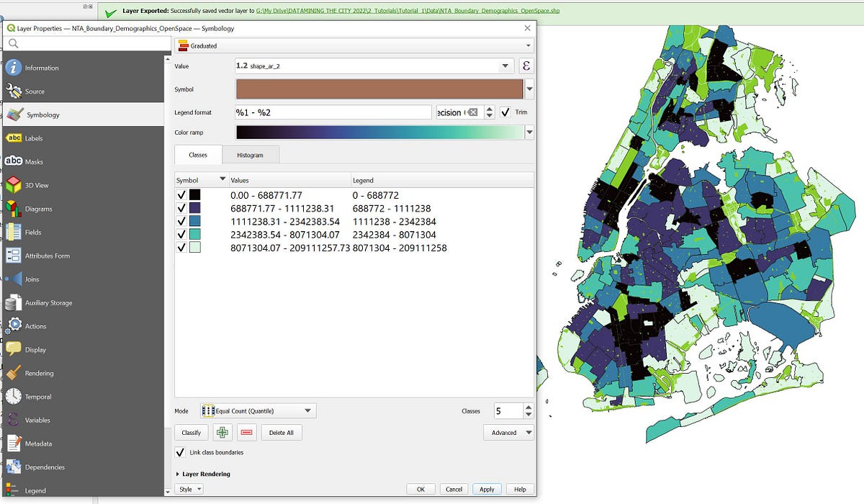Disable Link class boundaries
The width and height of the screenshot is (864, 504).
(x=179, y=453)
